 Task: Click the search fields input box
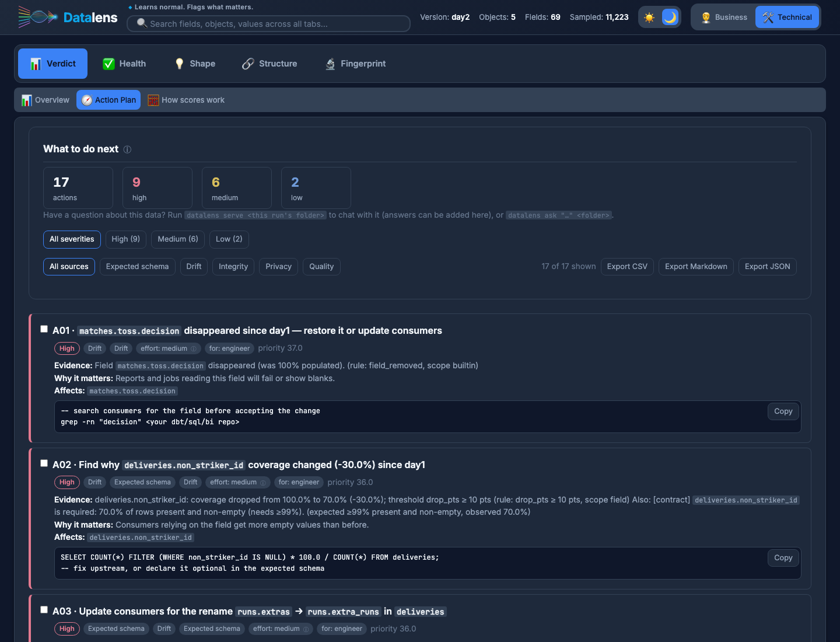coord(269,24)
